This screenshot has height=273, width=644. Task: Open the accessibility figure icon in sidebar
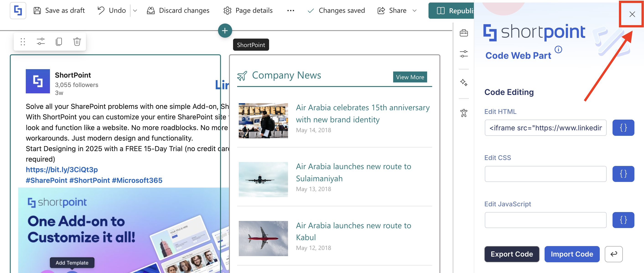pyautogui.click(x=464, y=113)
